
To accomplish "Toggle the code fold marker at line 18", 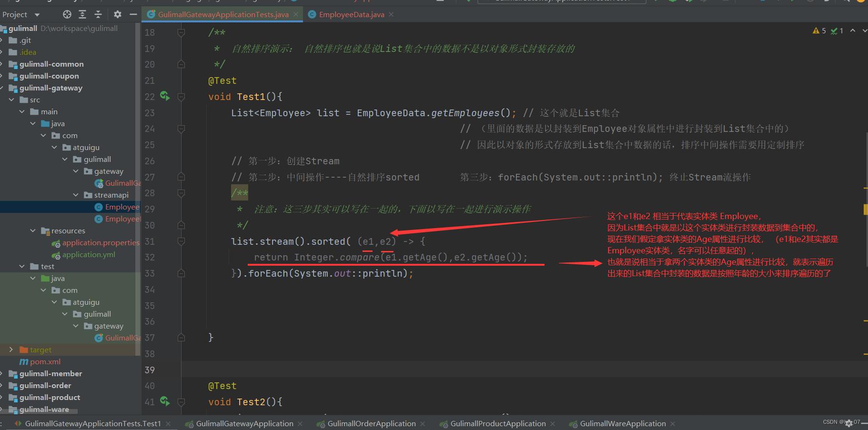I will pyautogui.click(x=181, y=32).
